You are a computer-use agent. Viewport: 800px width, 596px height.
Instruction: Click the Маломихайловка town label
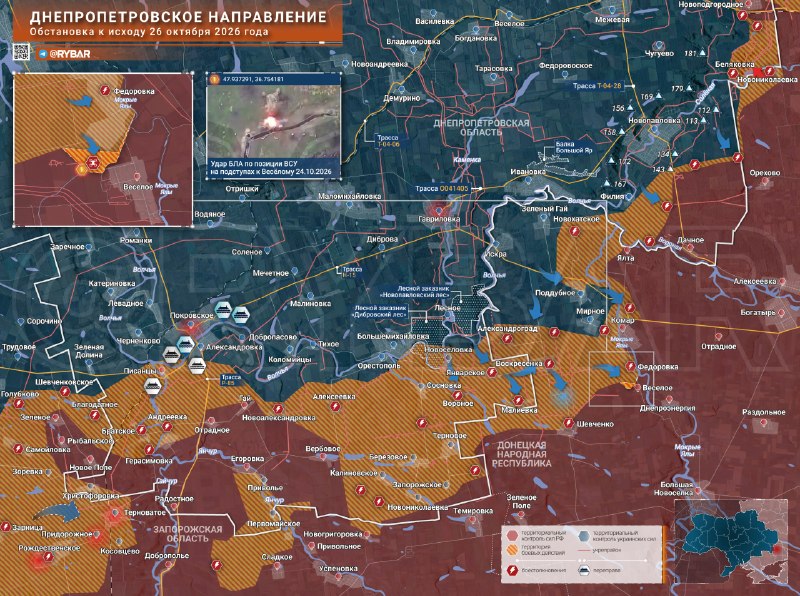tap(349, 196)
